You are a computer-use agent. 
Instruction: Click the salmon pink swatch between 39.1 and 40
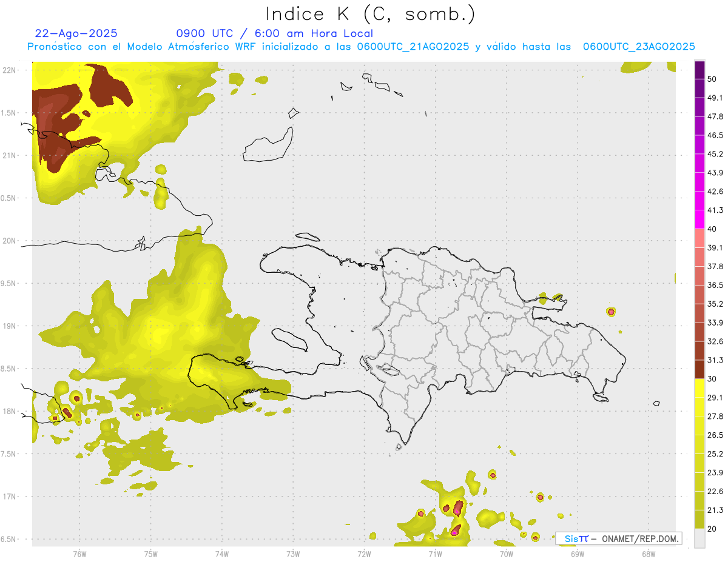point(699,238)
